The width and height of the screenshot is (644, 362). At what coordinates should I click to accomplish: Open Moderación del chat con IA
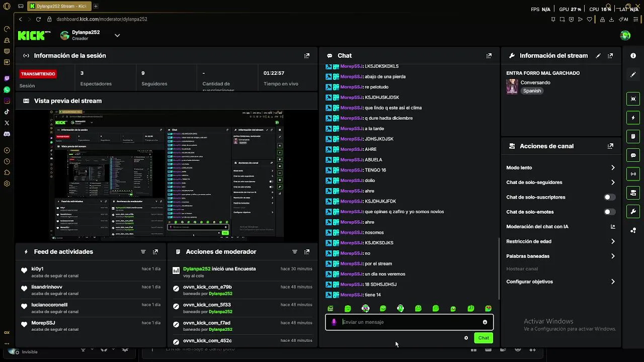[560, 227]
